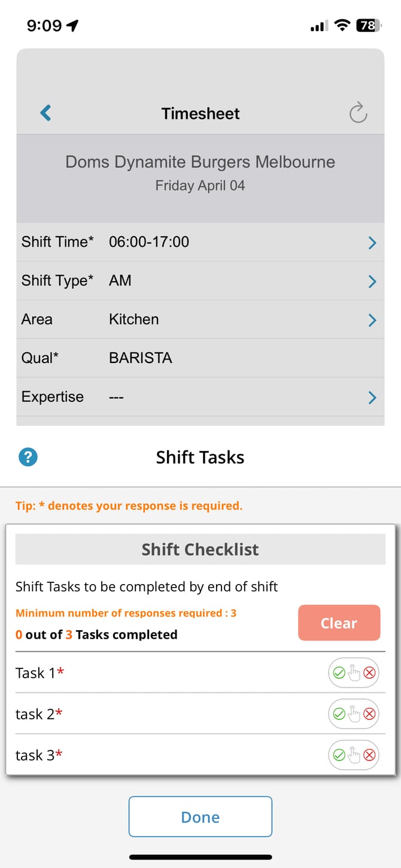The width and height of the screenshot is (401, 868).
Task: Tap red X for task 3
Action: [369, 755]
